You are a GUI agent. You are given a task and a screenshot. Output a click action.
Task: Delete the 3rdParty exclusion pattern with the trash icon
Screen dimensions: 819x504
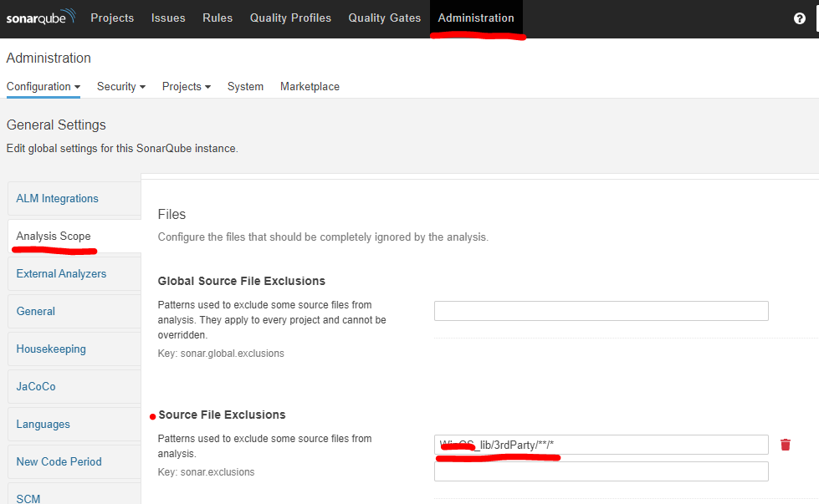click(x=785, y=445)
